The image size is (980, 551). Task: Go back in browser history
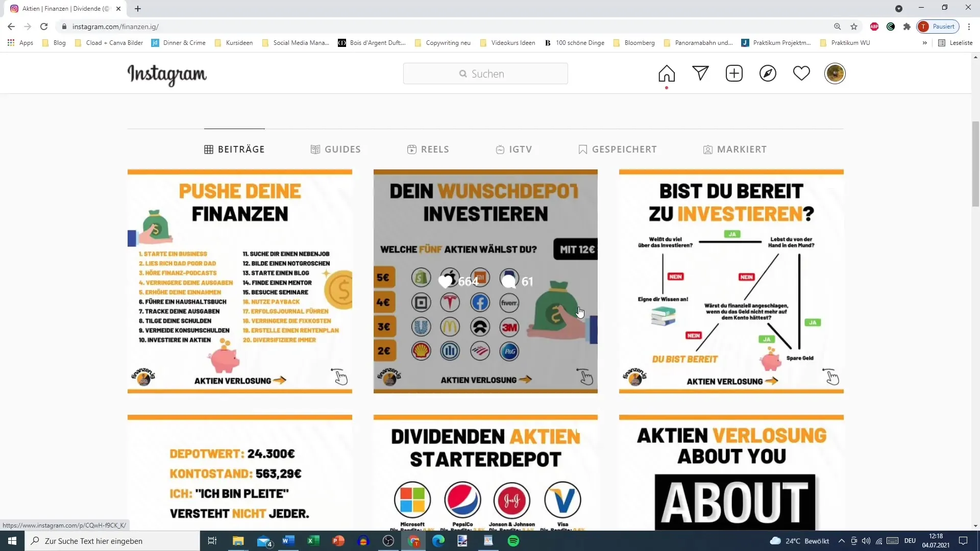point(11,27)
